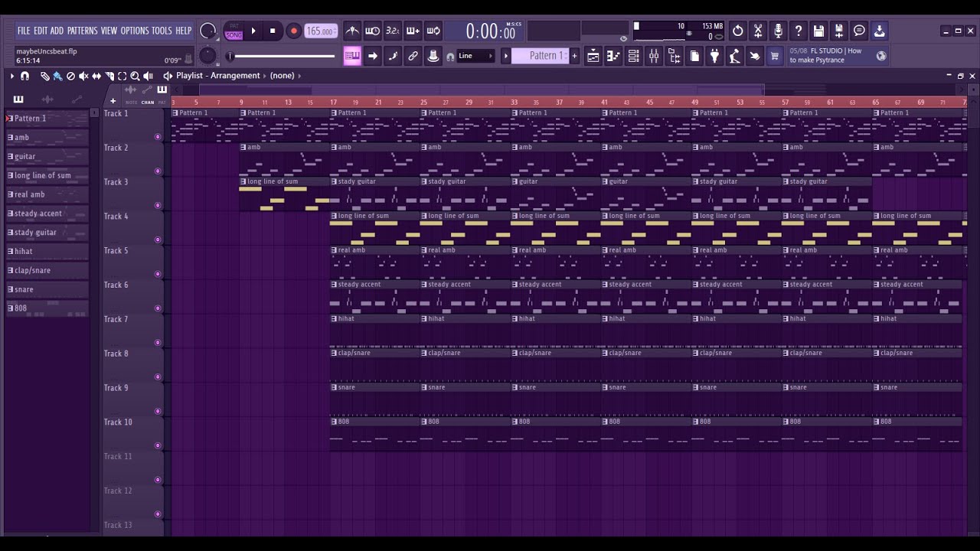Click the 165 tempo field
The width and height of the screenshot is (980, 551).
coord(321,31)
